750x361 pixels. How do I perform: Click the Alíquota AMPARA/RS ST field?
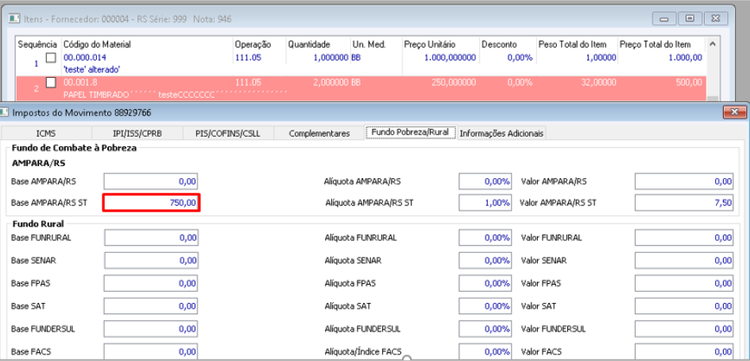(485, 203)
